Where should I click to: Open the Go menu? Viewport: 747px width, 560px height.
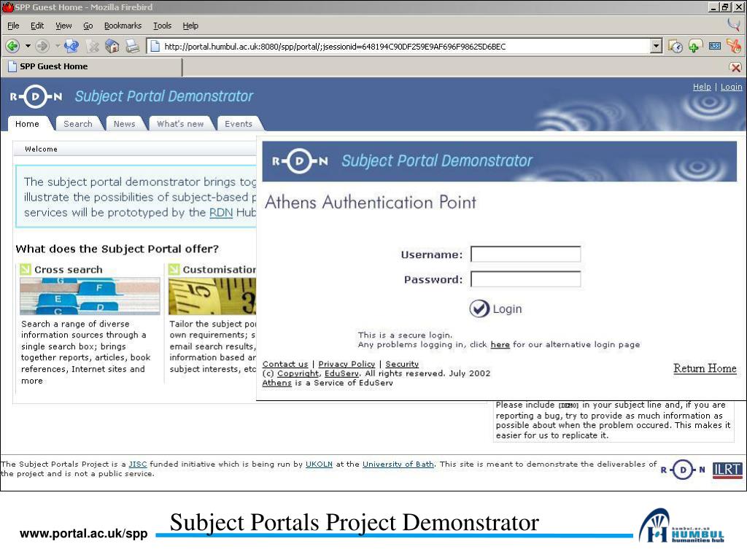(x=88, y=26)
